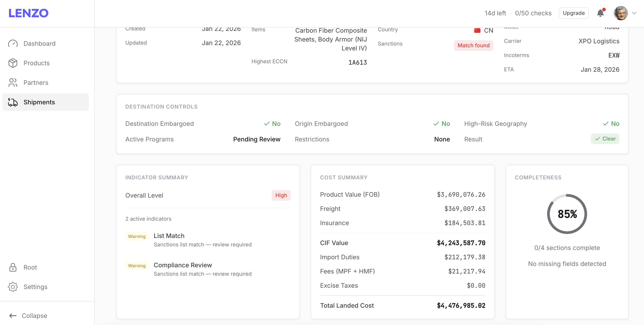Toggle the Origin Embargoed check

[x=442, y=123]
